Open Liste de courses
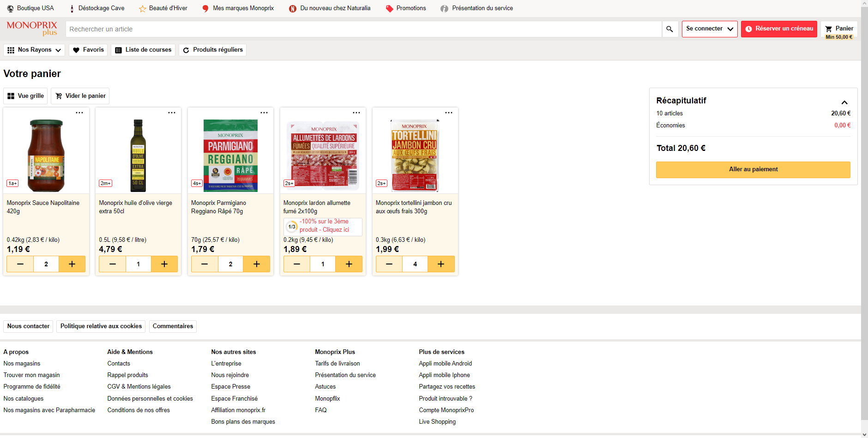Screen dimensions: 868x438 click(143, 50)
